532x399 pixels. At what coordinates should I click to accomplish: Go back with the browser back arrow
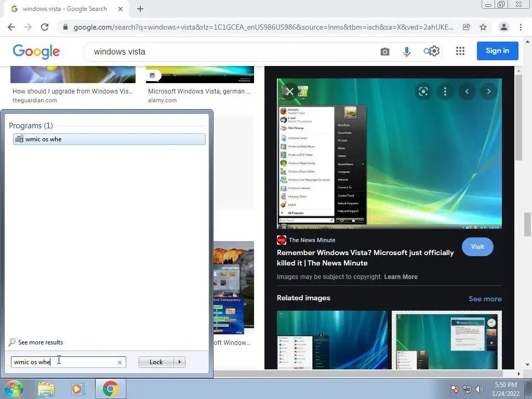click(x=11, y=27)
